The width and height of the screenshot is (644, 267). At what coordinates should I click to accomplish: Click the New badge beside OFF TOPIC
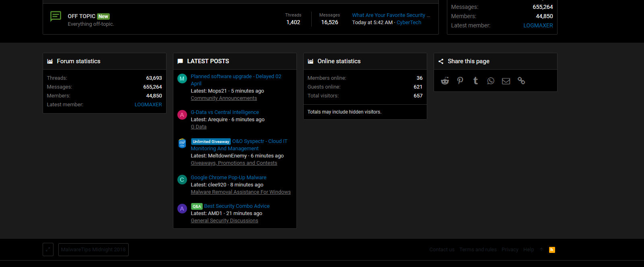[103, 17]
